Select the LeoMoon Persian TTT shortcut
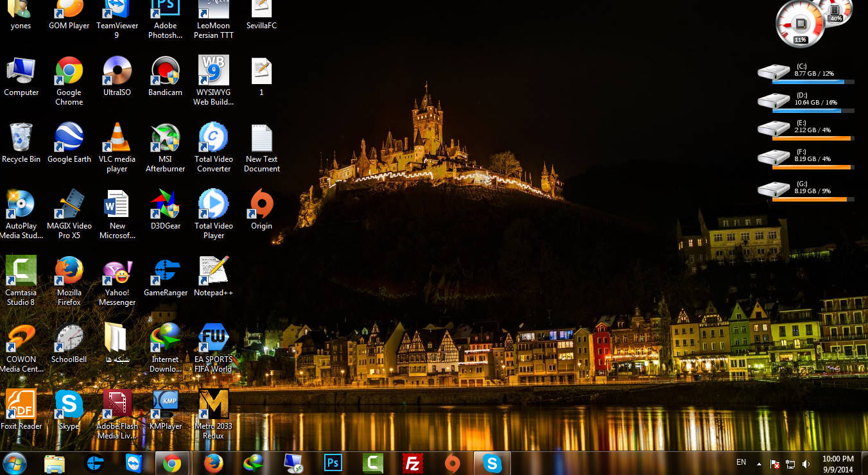The height and width of the screenshot is (475, 868). (214, 19)
